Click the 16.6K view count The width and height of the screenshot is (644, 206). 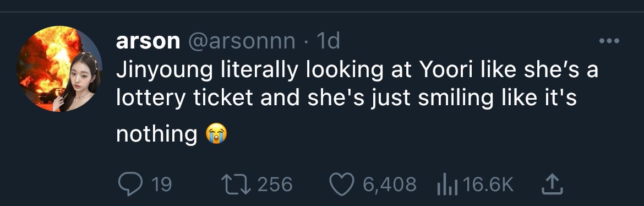click(x=488, y=185)
